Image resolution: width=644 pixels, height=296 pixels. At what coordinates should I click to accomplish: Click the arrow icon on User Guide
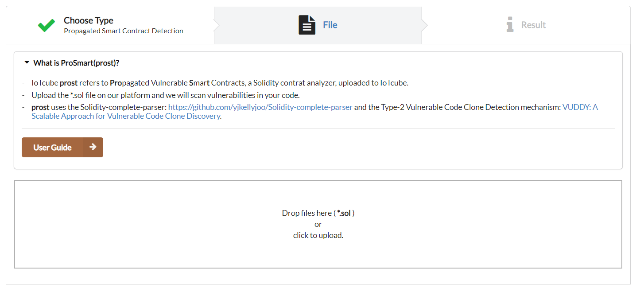click(x=93, y=147)
